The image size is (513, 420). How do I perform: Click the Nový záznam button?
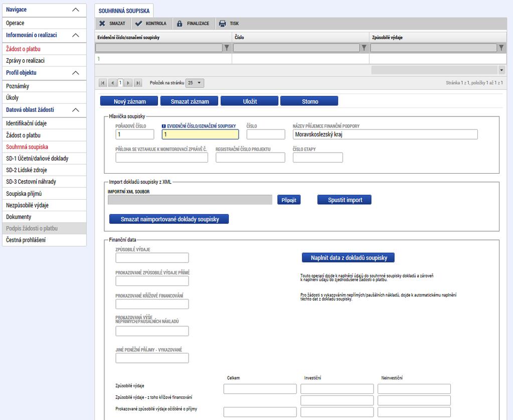pos(129,101)
